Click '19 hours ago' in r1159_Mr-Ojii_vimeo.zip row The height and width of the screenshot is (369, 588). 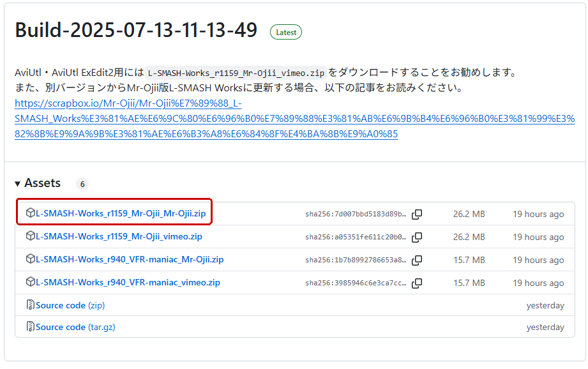(x=538, y=237)
